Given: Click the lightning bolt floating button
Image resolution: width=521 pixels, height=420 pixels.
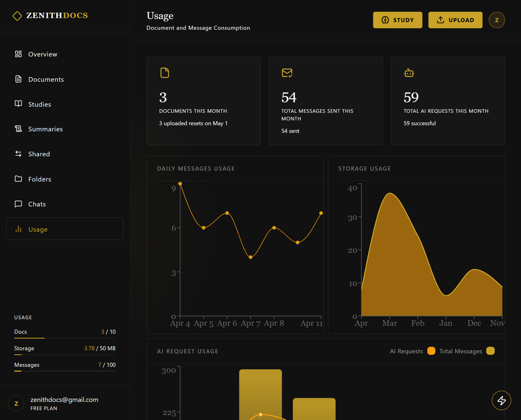Looking at the screenshot, I should coord(501,400).
